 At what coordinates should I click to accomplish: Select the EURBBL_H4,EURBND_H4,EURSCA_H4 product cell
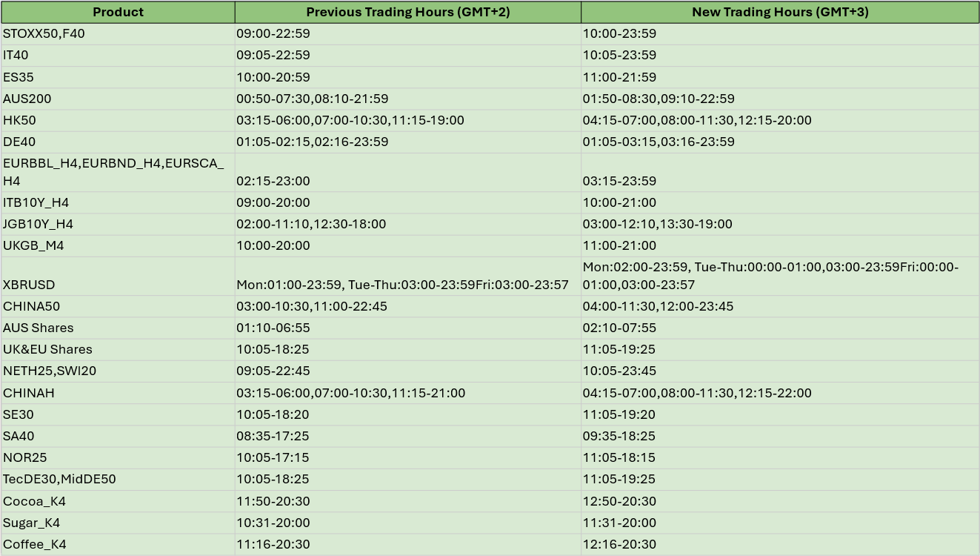click(x=118, y=173)
